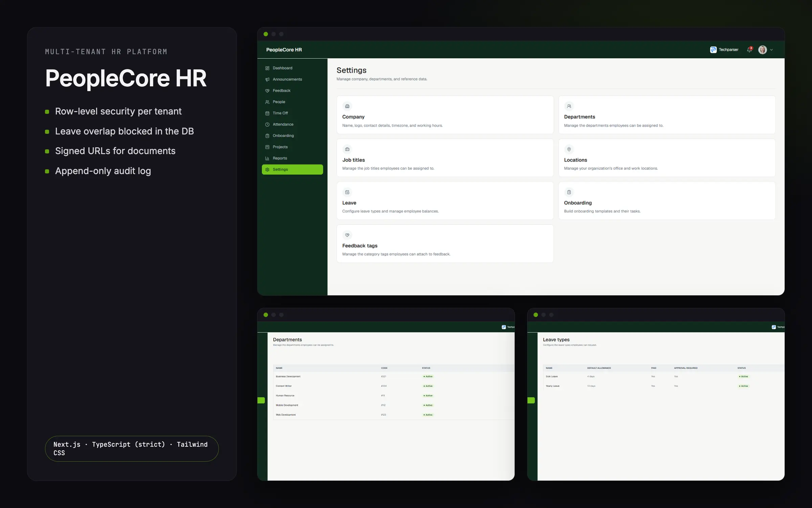Click Web Development row in Departments window
This screenshot has height=508, width=812.
coord(394,415)
